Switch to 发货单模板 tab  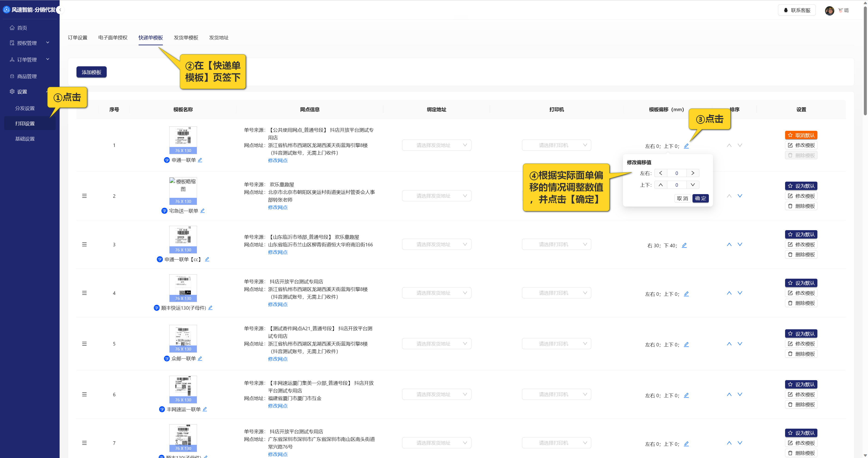(186, 37)
